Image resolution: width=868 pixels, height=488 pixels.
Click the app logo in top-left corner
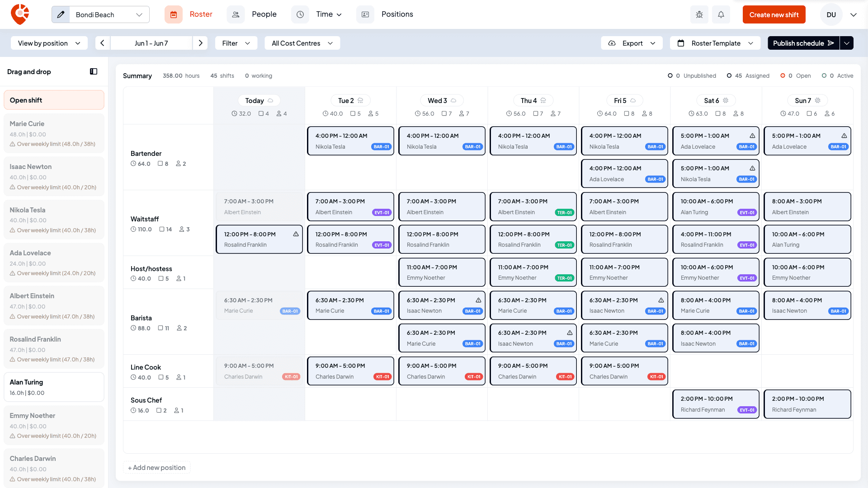click(x=20, y=14)
